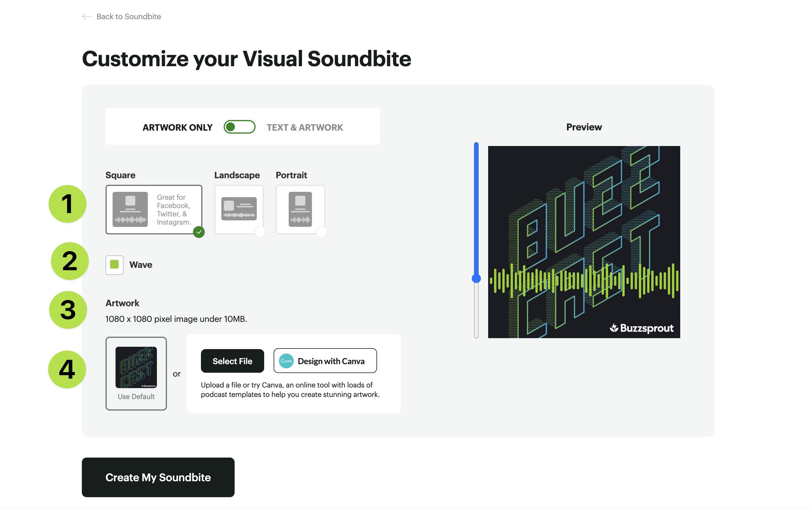This screenshot has width=812, height=509.
Task: Open the Wave color swatch
Action: tap(114, 265)
